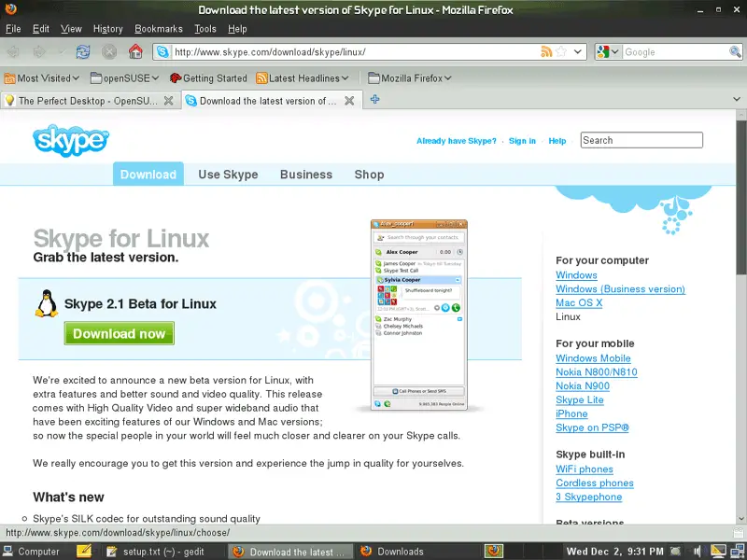
Task: Bookmark this page with the star icon
Action: coord(561,51)
